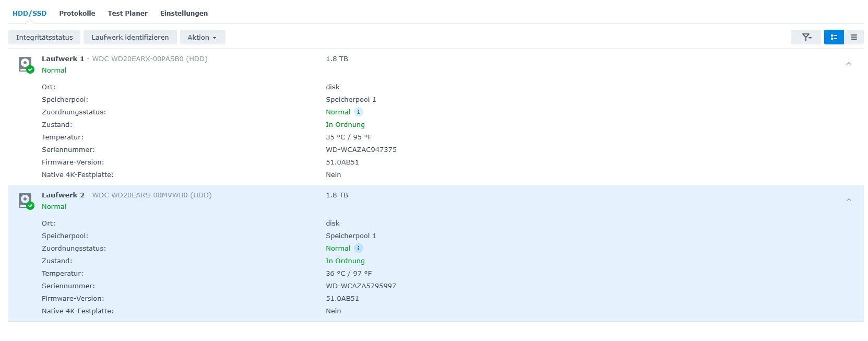The width and height of the screenshot is (868, 341).
Task: Click Normal status under Laufwerk 2 title
Action: pyautogui.click(x=54, y=206)
